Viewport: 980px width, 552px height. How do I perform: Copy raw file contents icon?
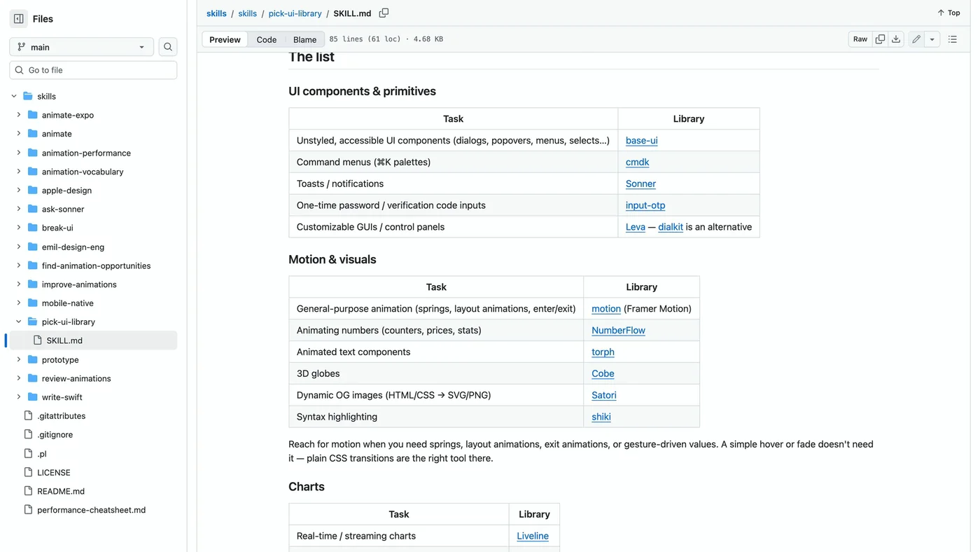point(880,39)
